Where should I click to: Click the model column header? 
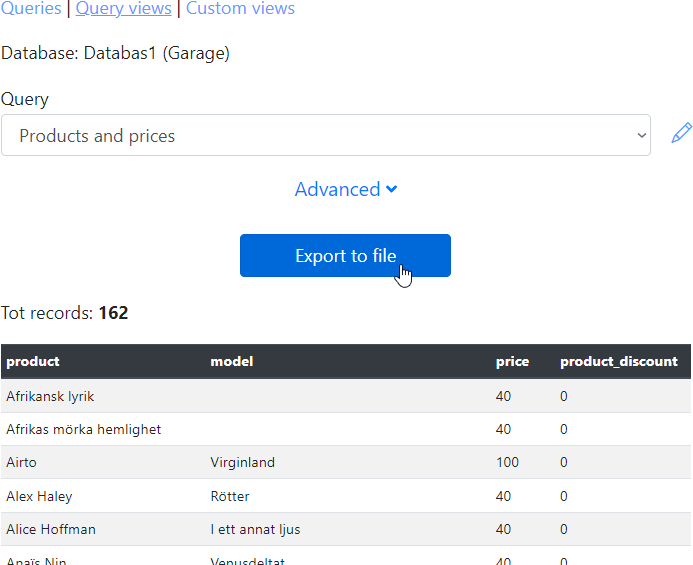231,362
